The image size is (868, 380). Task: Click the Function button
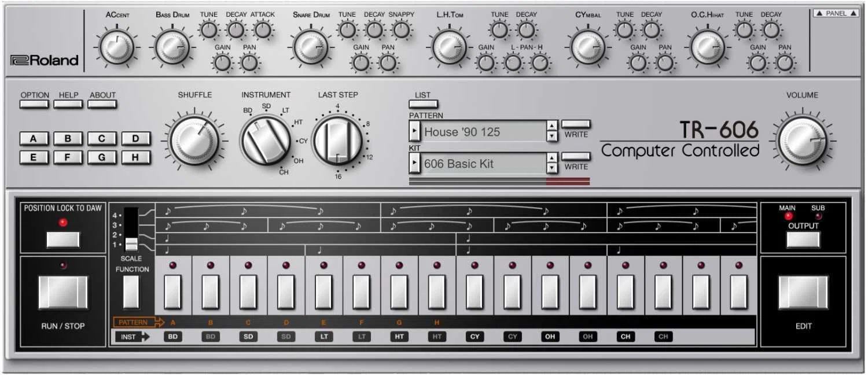pos(131,292)
